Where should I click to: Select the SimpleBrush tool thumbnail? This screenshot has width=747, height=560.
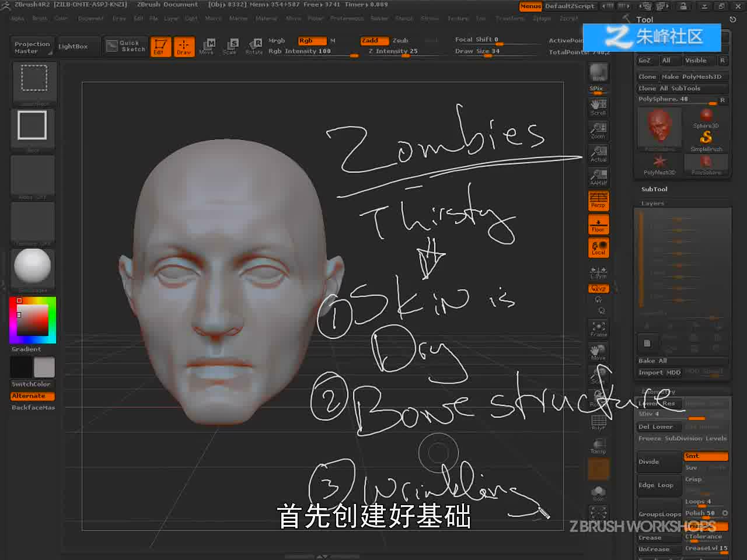click(706, 141)
